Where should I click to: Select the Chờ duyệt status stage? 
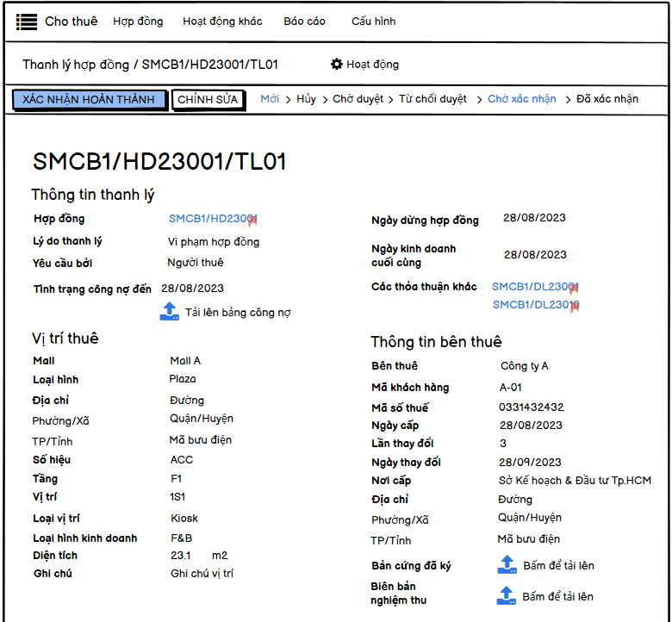pyautogui.click(x=358, y=99)
